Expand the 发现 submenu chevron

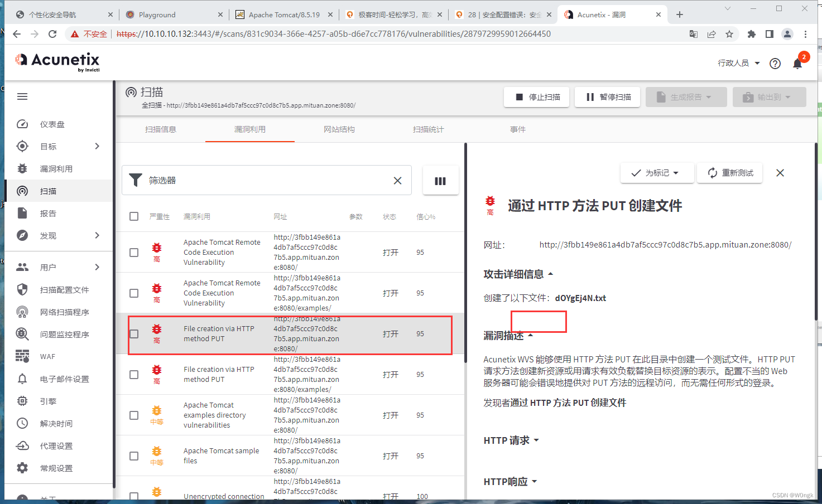[97, 235]
